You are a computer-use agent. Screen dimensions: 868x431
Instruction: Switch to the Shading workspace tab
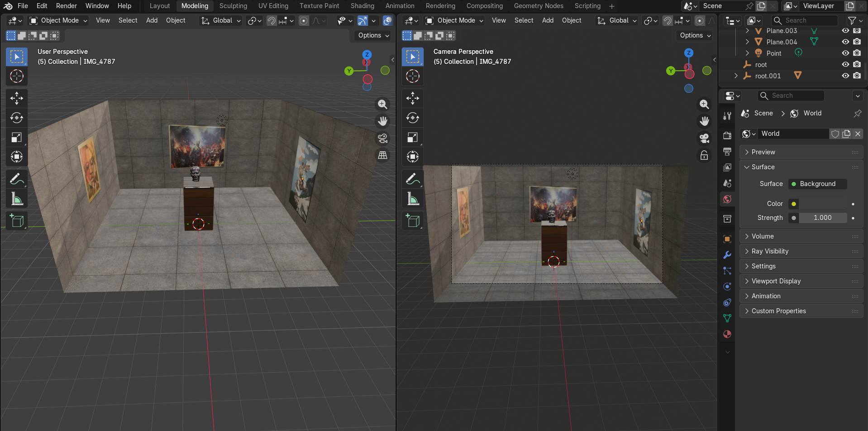[362, 6]
